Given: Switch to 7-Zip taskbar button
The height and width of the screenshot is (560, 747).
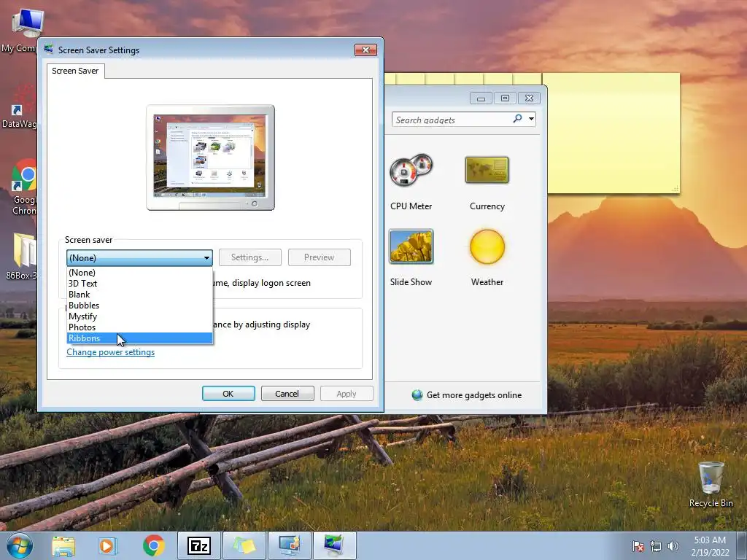Looking at the screenshot, I should (x=198, y=545).
